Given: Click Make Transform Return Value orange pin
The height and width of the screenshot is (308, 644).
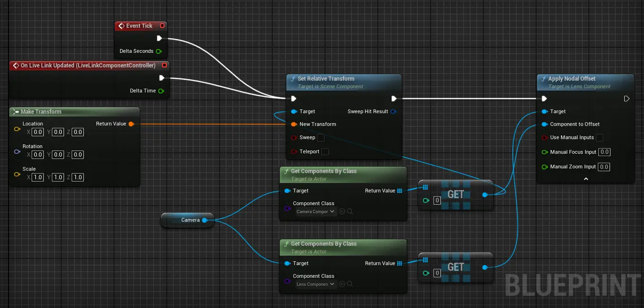Looking at the screenshot, I should (131, 124).
